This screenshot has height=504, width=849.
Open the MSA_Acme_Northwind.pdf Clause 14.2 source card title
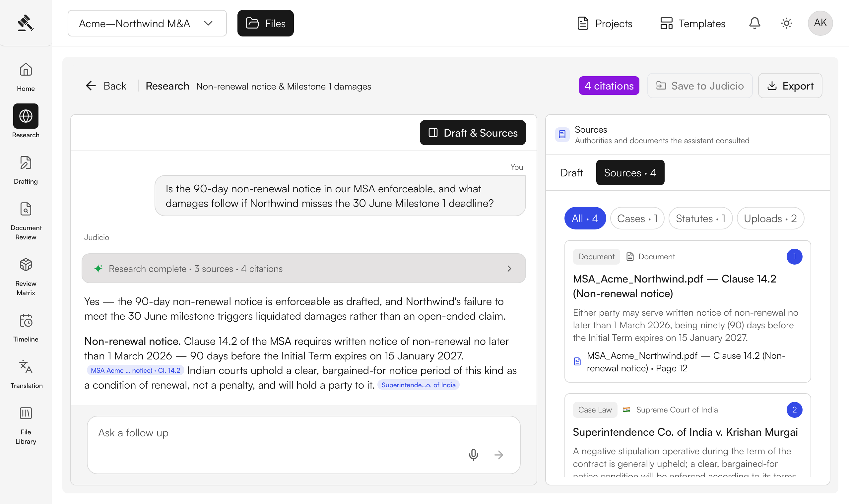pos(675,286)
